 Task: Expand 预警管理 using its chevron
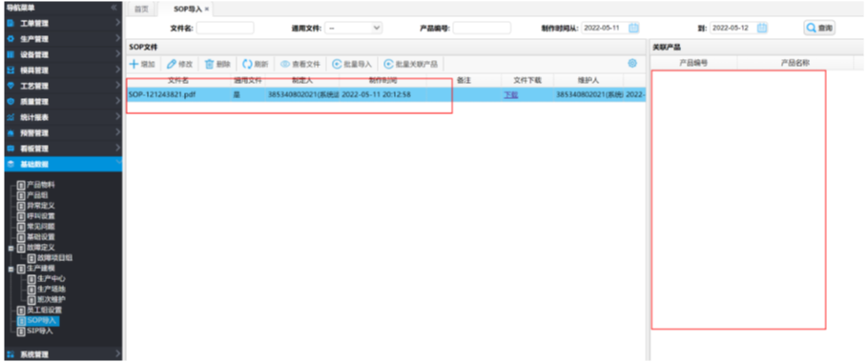pos(117,132)
